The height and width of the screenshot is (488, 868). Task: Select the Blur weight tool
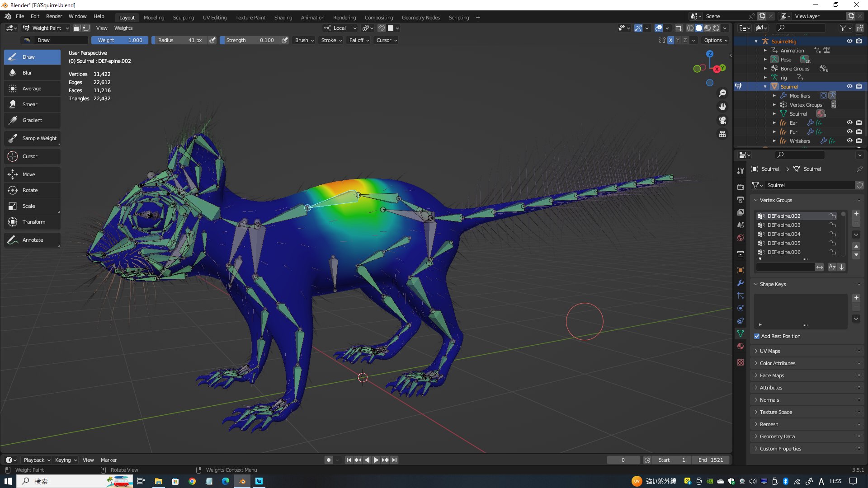32,73
